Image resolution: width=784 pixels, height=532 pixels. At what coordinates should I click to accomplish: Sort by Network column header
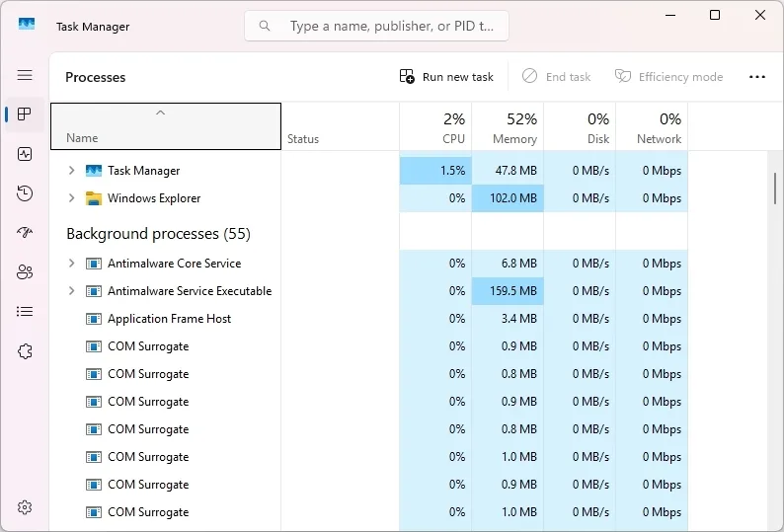pyautogui.click(x=652, y=126)
